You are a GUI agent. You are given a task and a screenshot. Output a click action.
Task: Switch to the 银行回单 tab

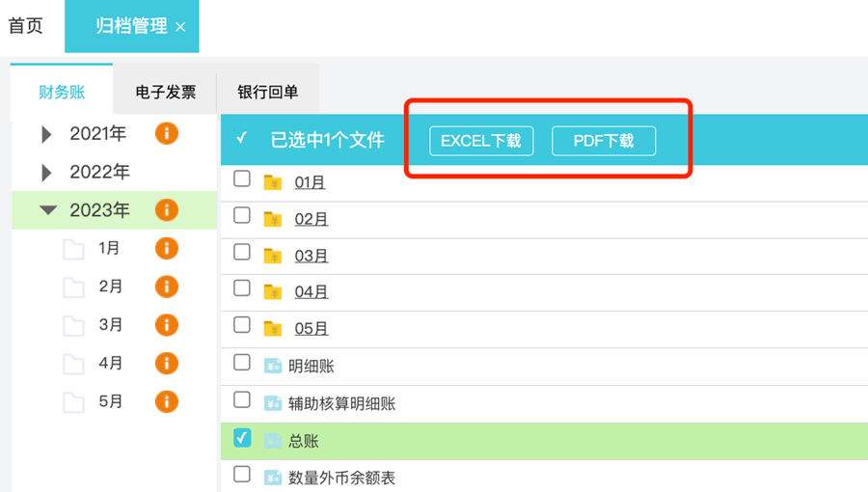pos(268,93)
